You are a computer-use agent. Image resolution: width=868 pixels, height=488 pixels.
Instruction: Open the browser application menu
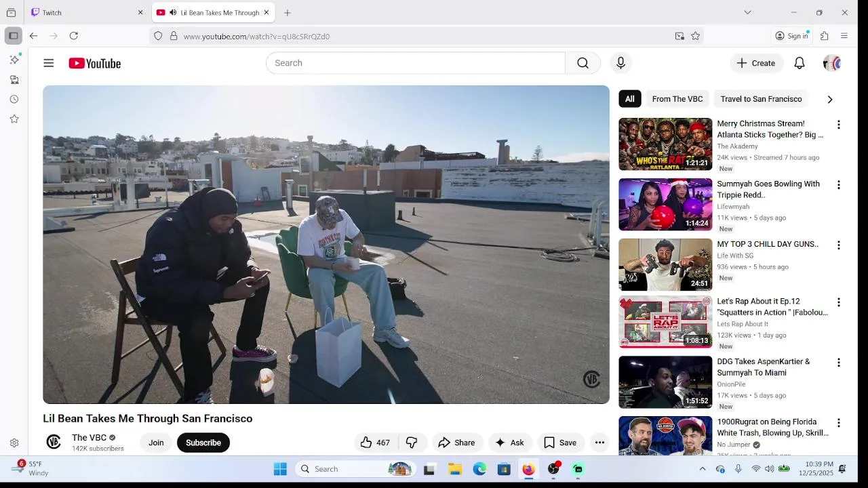(844, 36)
